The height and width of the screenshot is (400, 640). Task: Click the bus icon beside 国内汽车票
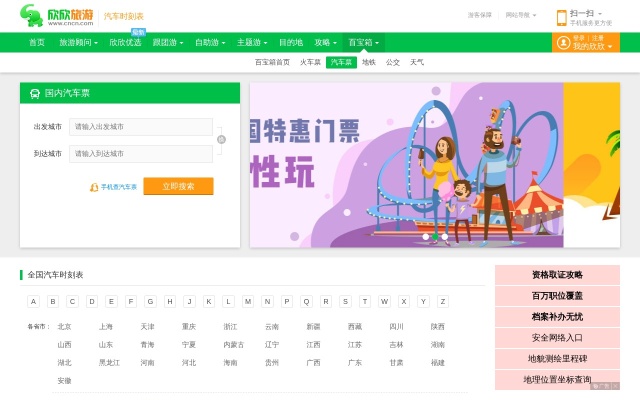tap(34, 93)
